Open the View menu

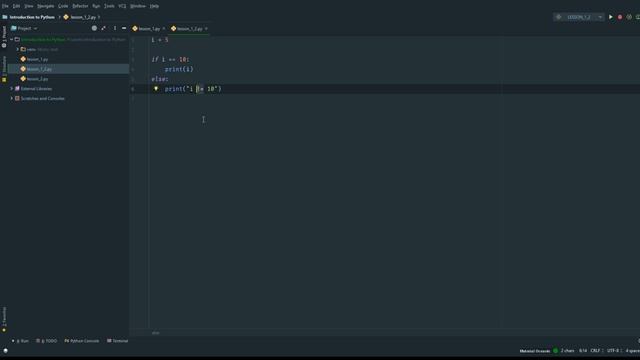(x=29, y=6)
